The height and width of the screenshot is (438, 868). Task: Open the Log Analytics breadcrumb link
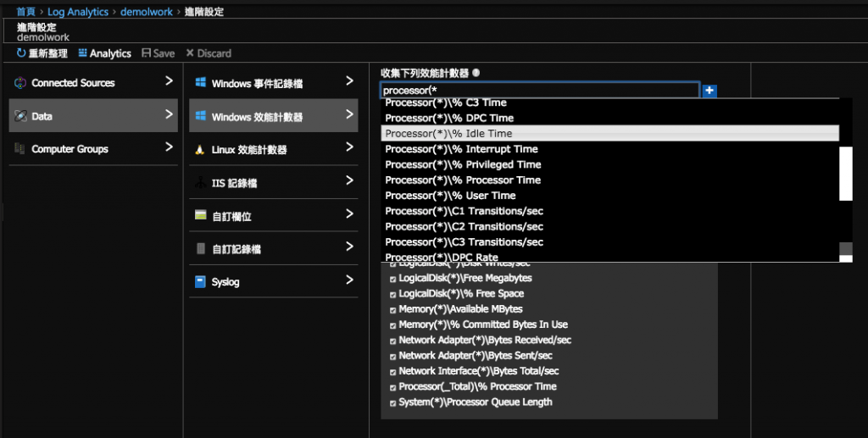[x=78, y=12]
